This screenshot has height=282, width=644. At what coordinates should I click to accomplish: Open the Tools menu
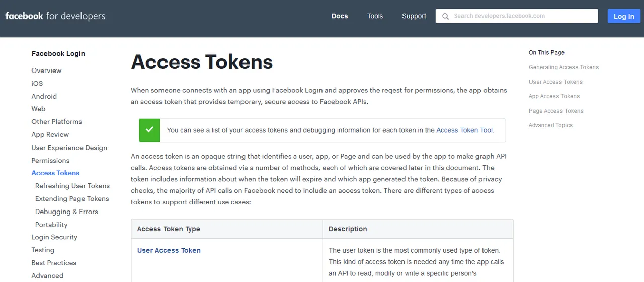click(375, 16)
